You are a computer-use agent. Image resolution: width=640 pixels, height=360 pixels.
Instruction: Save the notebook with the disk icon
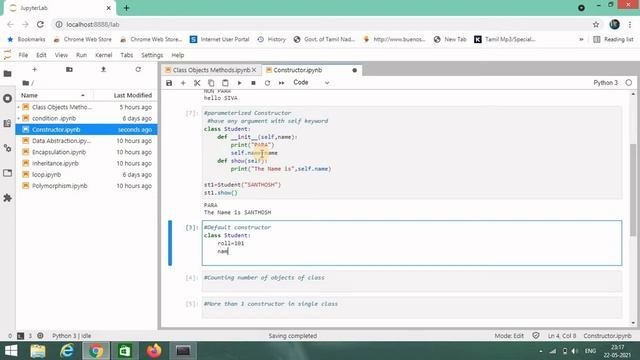(169, 83)
